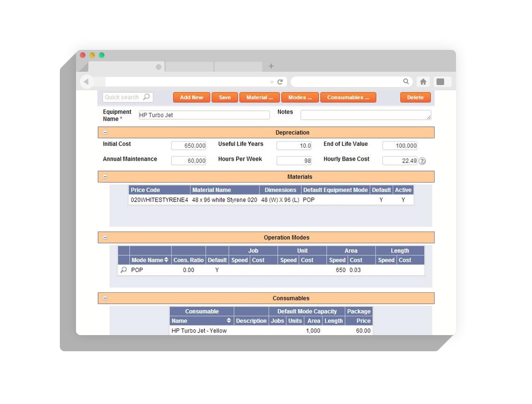Click the browser home icon
The width and height of the screenshot is (532, 404).
tap(423, 81)
